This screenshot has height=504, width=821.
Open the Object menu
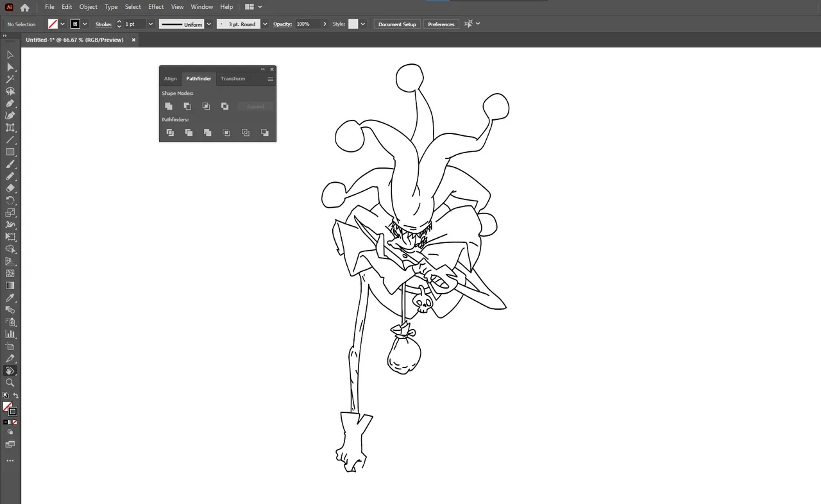coord(89,7)
